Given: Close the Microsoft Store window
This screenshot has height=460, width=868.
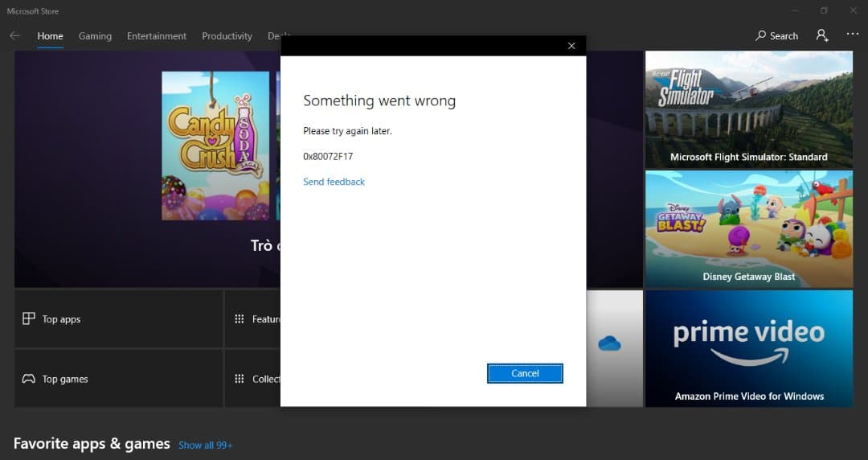Looking at the screenshot, I should pyautogui.click(x=853, y=10).
